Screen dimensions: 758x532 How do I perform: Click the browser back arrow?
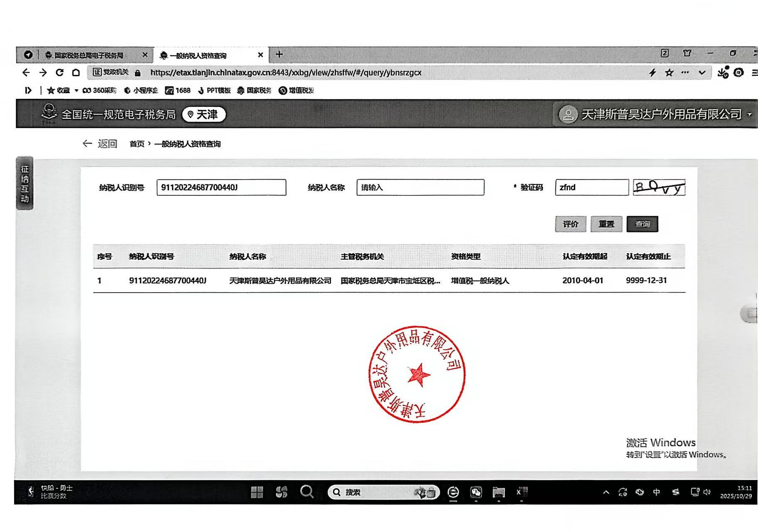point(26,73)
